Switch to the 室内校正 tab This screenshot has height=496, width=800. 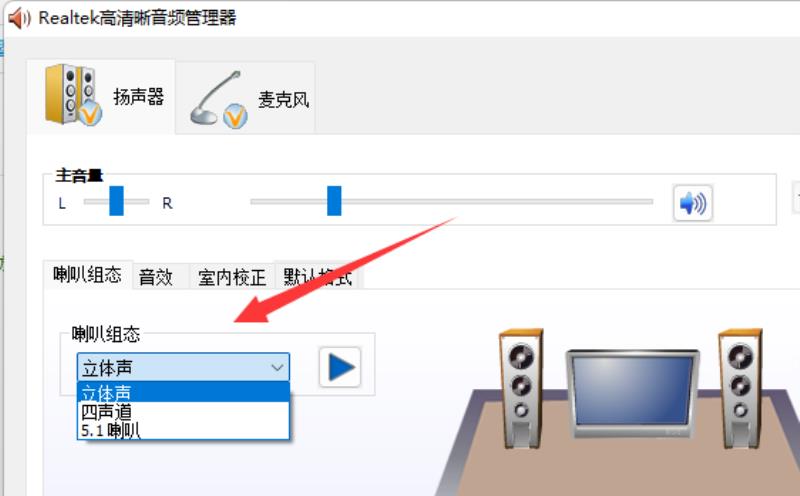tap(232, 278)
